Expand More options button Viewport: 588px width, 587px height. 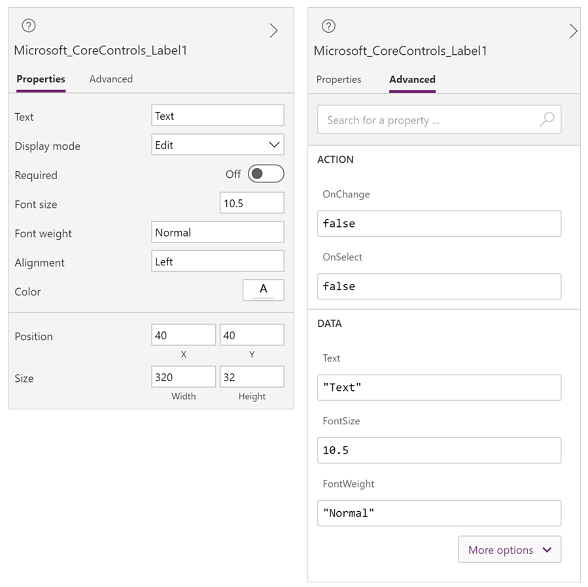click(510, 549)
